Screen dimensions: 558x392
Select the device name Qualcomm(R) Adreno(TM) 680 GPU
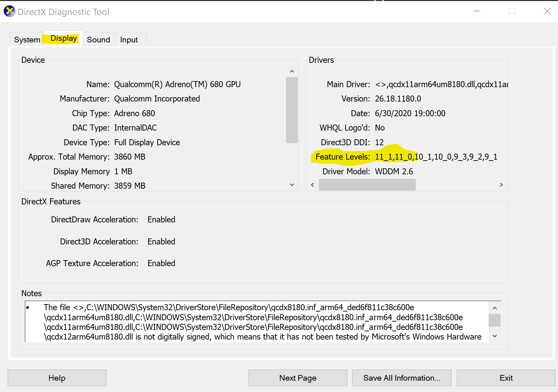177,84
